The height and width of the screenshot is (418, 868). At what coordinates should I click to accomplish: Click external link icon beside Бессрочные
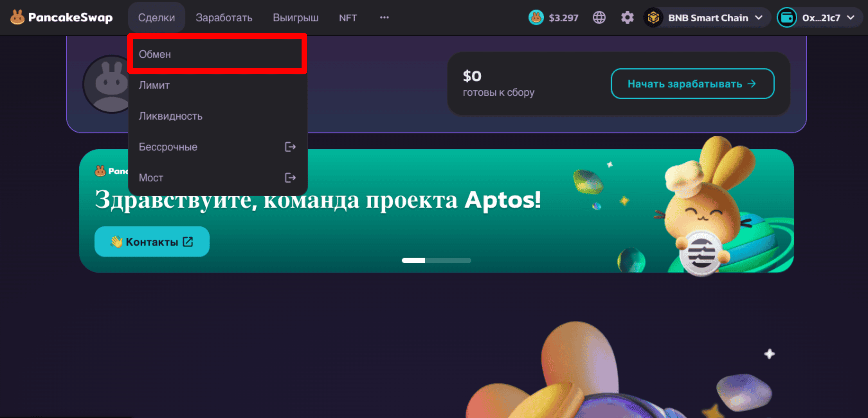coord(290,147)
